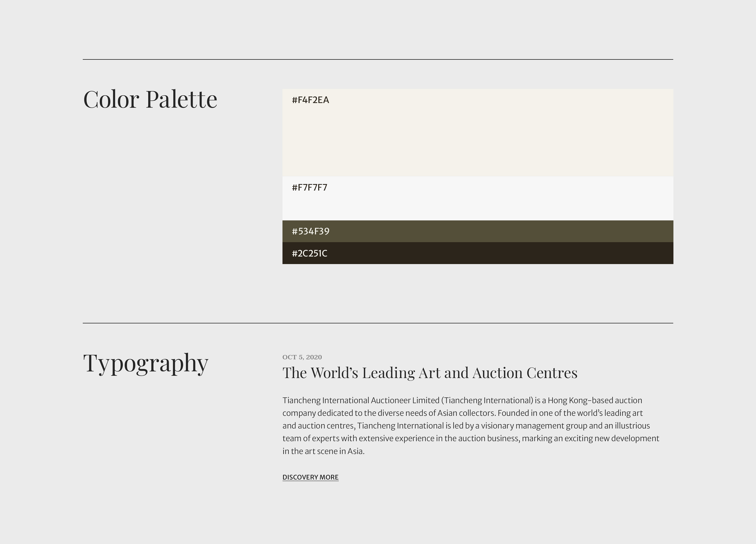
Task: Click the #2C251C hex code text
Action: (x=309, y=253)
